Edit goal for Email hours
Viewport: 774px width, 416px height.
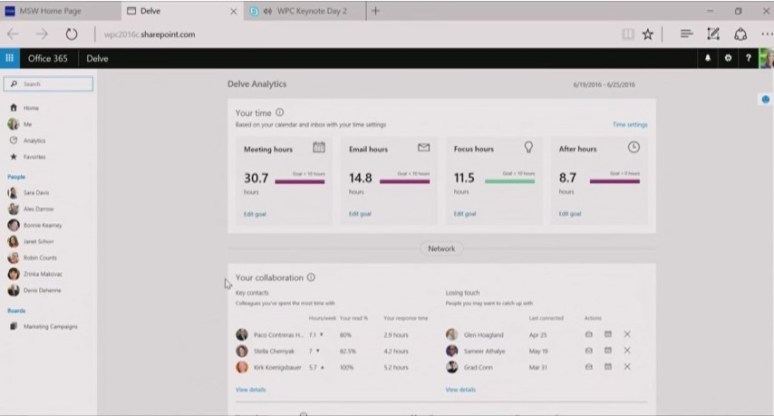360,214
